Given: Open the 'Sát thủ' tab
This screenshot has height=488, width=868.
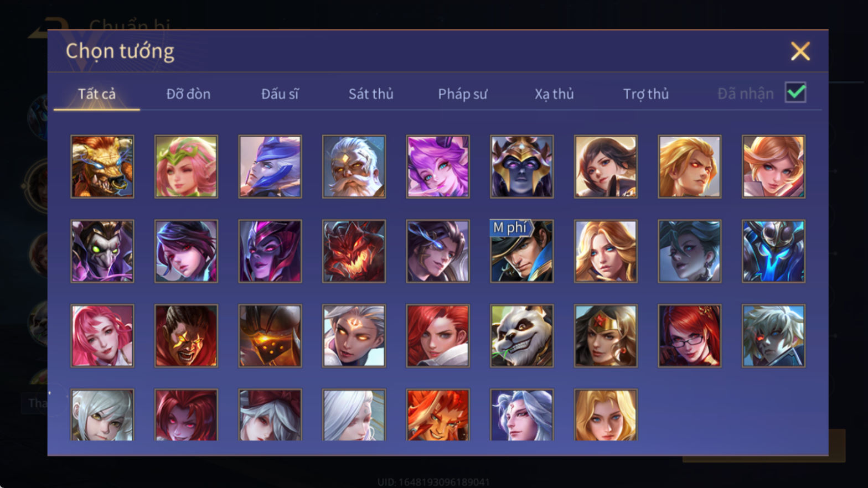Looking at the screenshot, I should (x=371, y=94).
